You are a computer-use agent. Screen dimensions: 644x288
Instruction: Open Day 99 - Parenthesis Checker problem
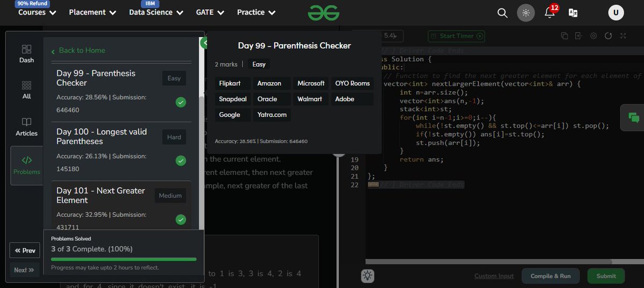click(122, 92)
